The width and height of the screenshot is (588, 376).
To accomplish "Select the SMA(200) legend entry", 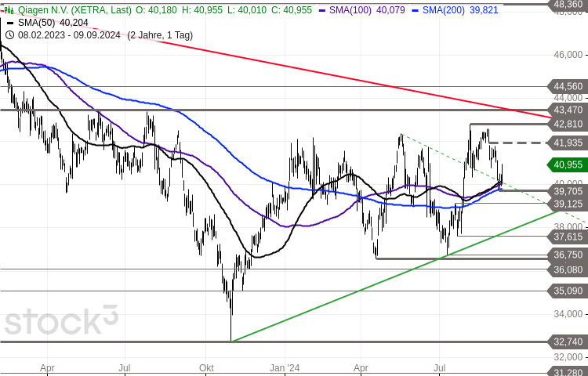I will pos(455,10).
